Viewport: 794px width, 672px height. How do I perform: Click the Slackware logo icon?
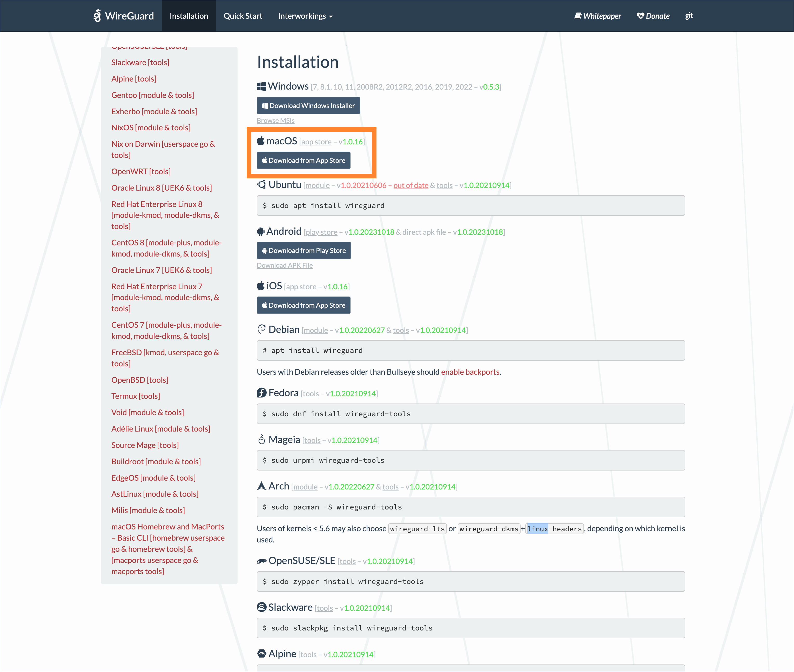261,607
